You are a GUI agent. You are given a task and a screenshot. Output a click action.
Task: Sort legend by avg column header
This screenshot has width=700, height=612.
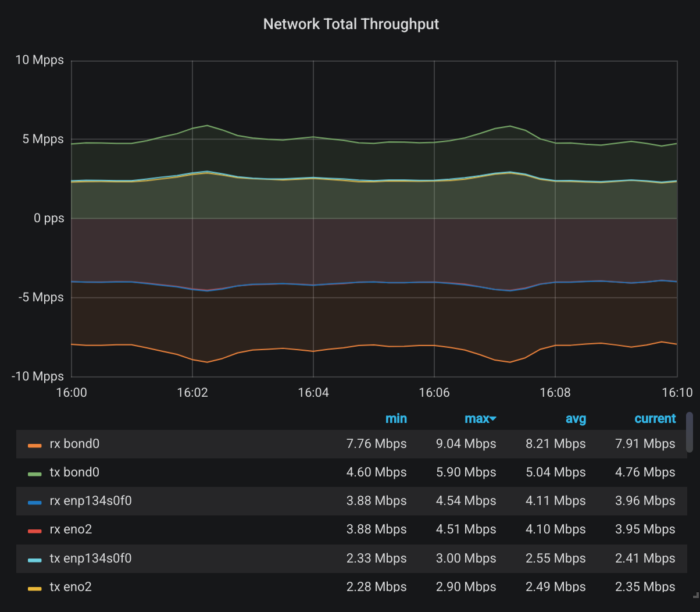[x=576, y=418]
